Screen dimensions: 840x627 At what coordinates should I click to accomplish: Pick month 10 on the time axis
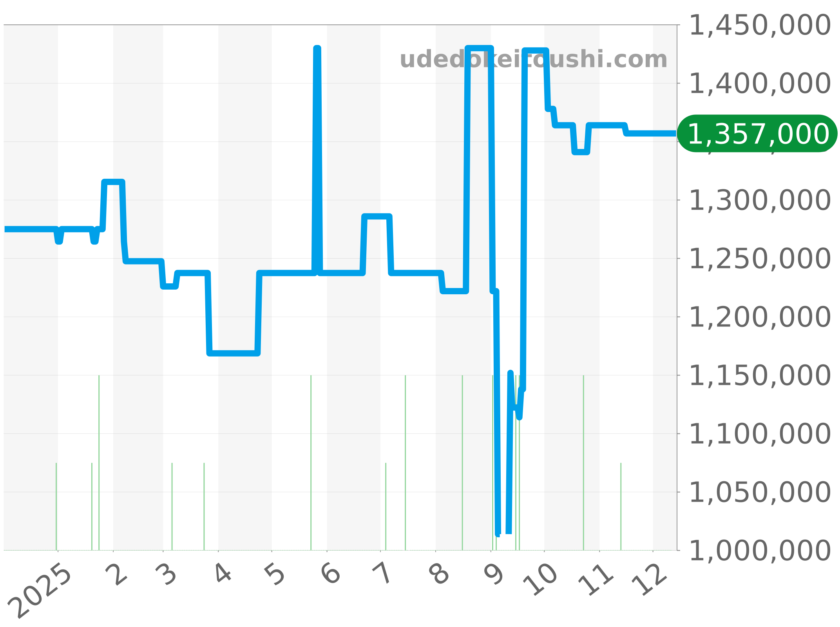coord(541,579)
